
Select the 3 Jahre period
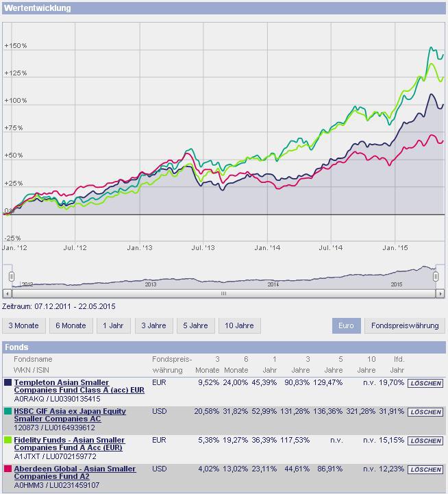point(153,325)
